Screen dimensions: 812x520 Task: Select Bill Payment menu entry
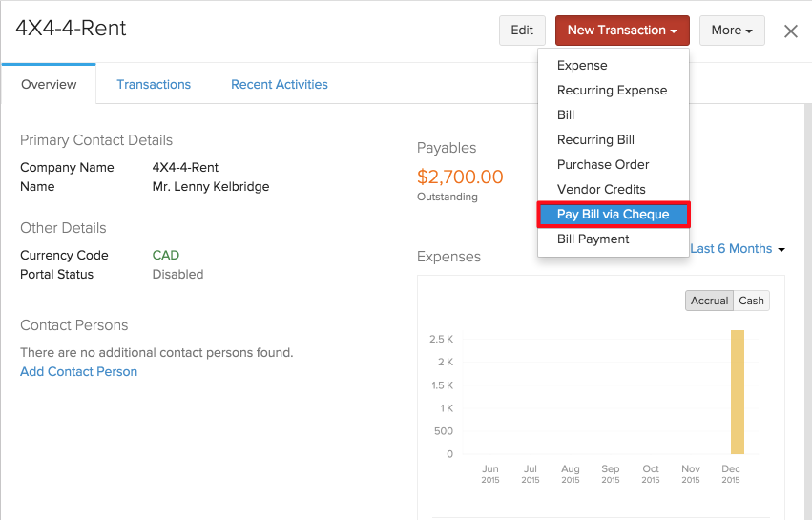[x=593, y=239]
